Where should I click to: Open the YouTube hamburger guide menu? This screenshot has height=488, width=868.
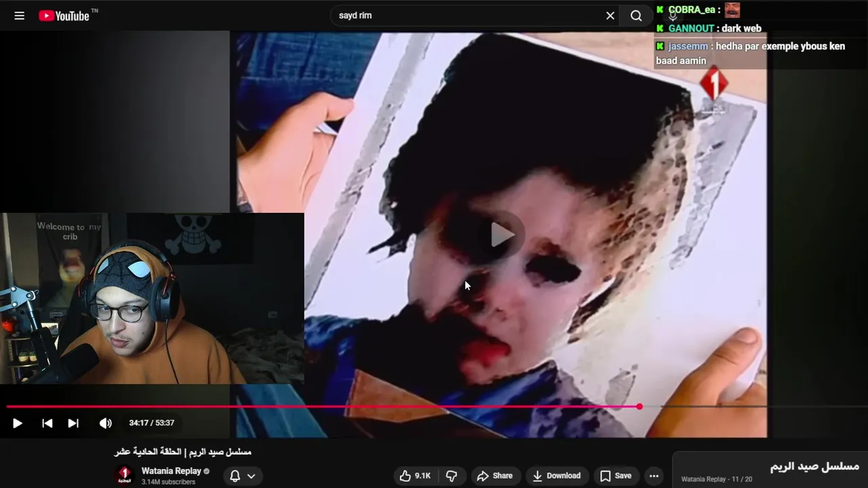tap(20, 16)
